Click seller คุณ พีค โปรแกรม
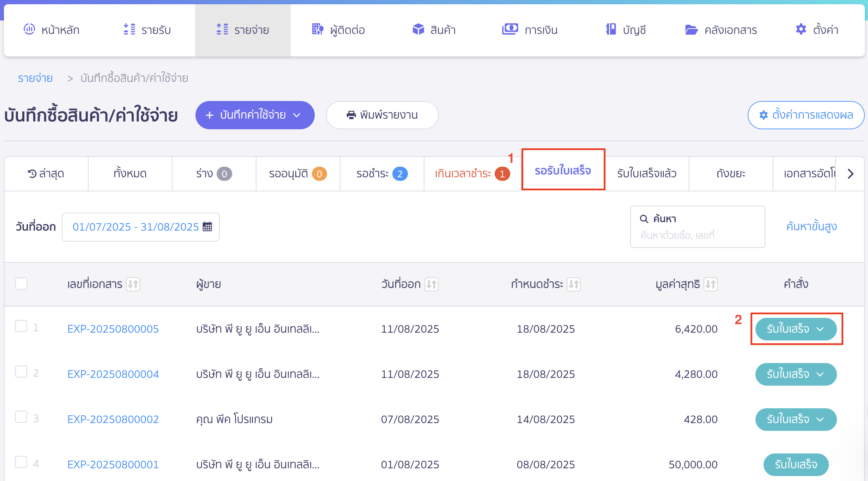This screenshot has height=481, width=868. click(x=234, y=419)
